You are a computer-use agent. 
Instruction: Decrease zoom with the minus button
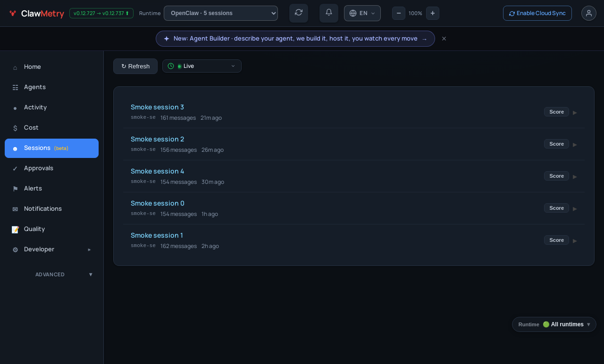(x=399, y=13)
